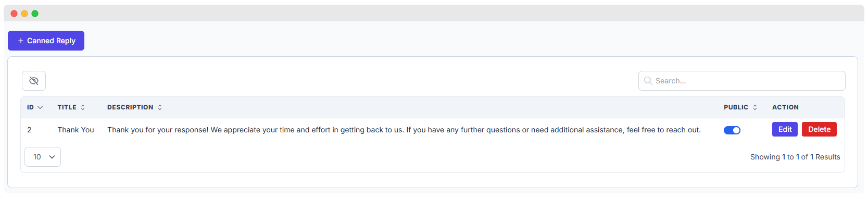Sort by DESCRIPTION arrows icon
868x198 pixels.
(x=160, y=107)
